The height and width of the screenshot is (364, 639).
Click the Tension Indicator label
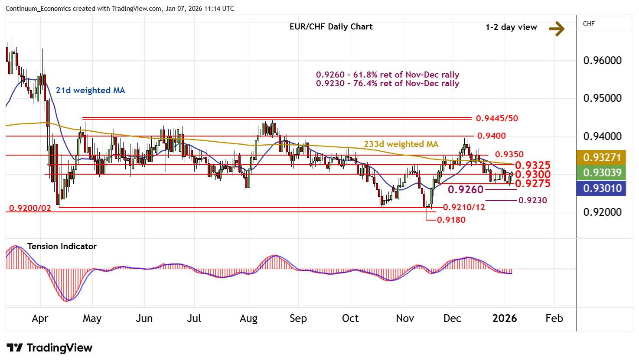pos(62,246)
